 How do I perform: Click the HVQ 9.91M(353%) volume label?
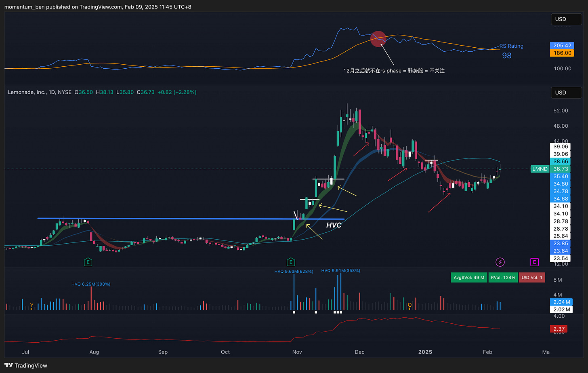pos(341,270)
